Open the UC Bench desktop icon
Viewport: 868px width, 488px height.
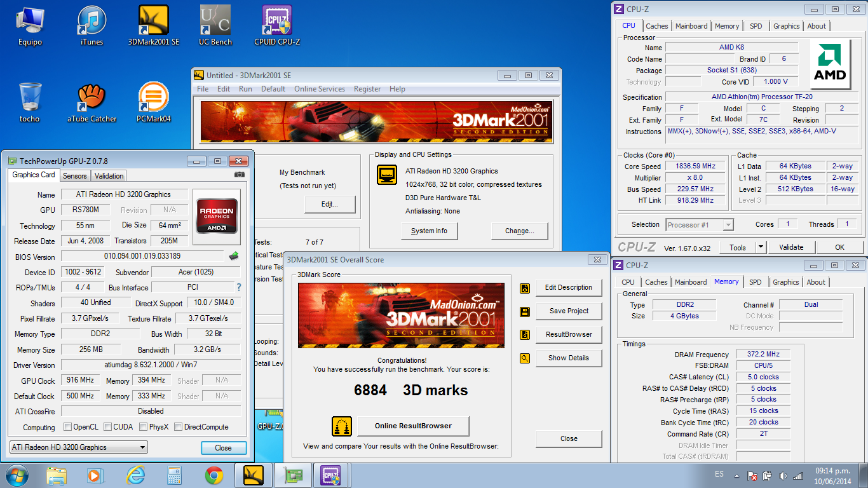point(215,26)
